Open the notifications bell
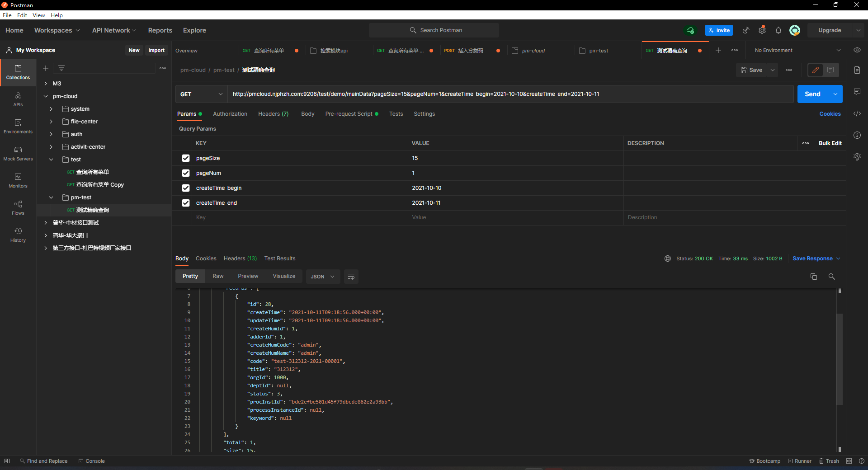Screen dimensions: 868x470 778,30
